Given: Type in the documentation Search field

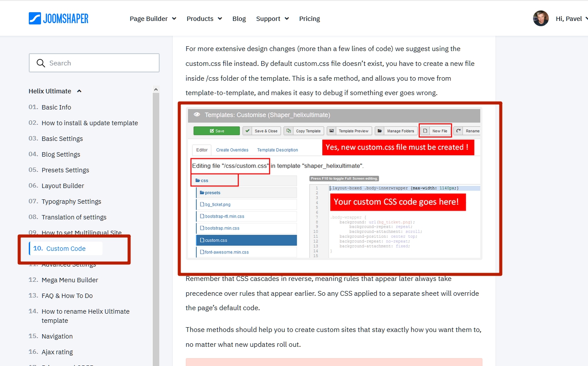Looking at the screenshot, I should pos(100,63).
